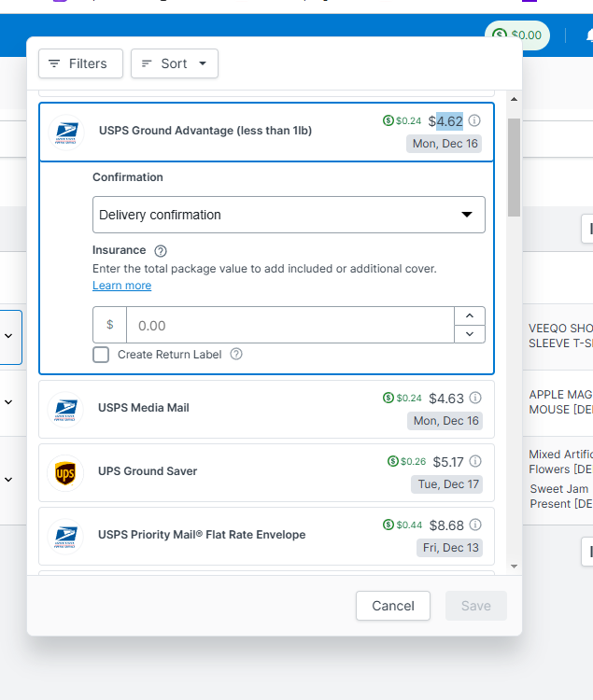Expand the VEEQO row chevron in background page
593x700 pixels.
(x=8, y=336)
